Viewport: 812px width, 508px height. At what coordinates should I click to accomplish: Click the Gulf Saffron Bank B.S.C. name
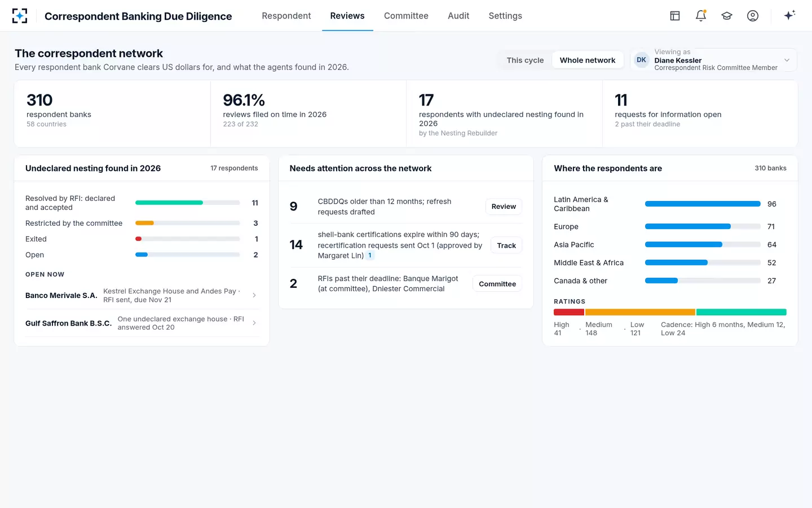click(x=68, y=323)
